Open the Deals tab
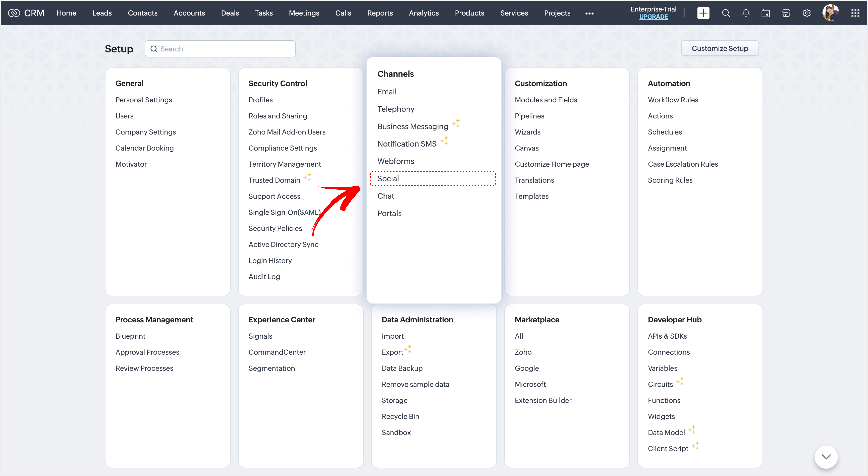The width and height of the screenshot is (868, 476). pos(230,13)
